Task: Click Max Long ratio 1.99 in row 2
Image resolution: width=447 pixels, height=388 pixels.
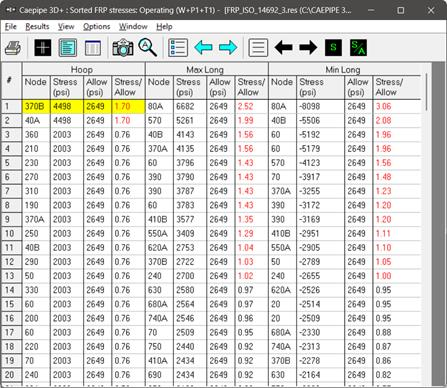Action: point(251,121)
